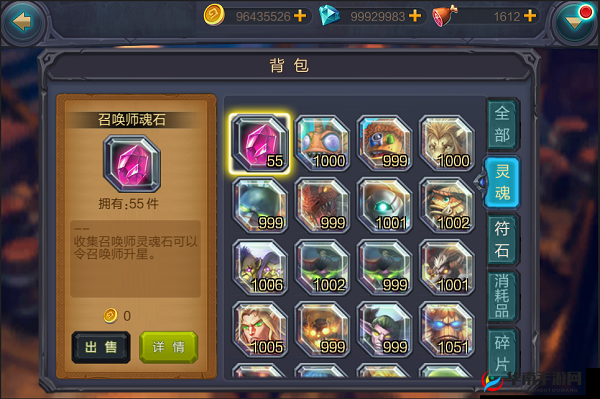Screen dimensions: 600x399
Task: Open the 消耗品 tab
Action: pos(502,296)
